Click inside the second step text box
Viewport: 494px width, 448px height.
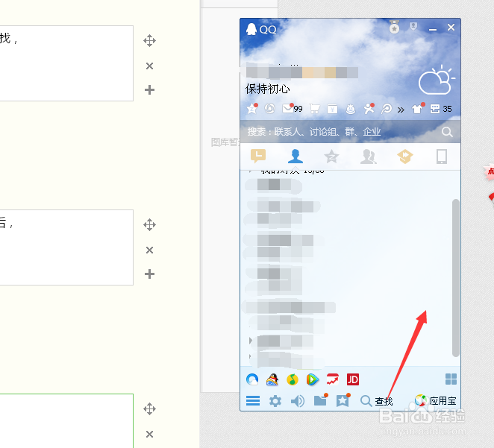tap(66, 247)
